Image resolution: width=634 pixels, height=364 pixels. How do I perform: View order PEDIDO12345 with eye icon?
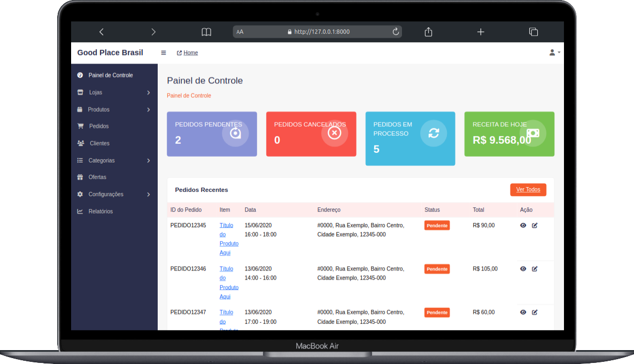click(x=523, y=225)
